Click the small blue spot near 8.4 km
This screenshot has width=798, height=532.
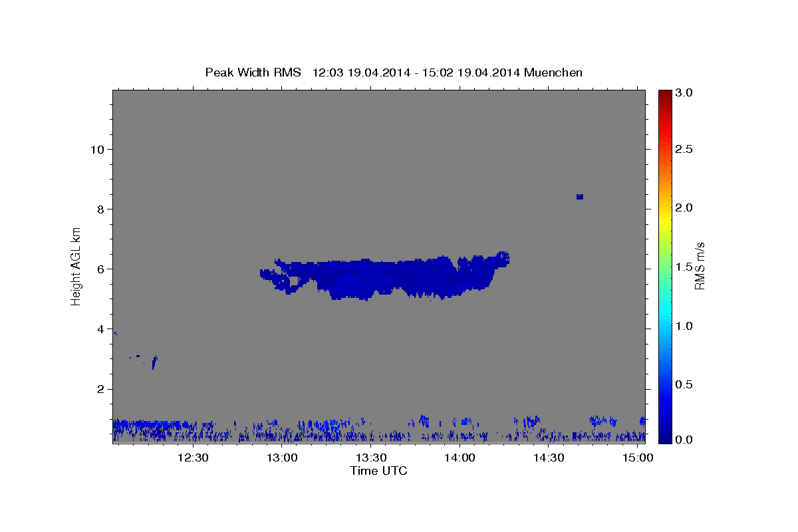coord(580,197)
